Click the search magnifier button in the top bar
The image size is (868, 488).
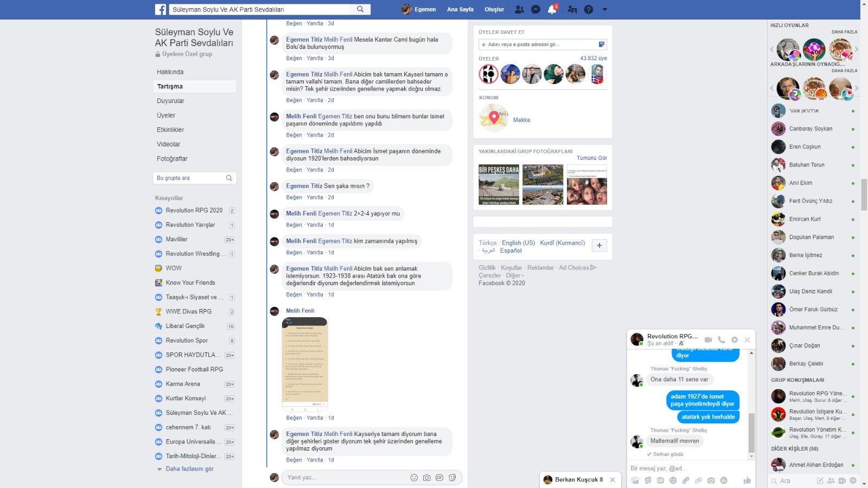tap(360, 9)
